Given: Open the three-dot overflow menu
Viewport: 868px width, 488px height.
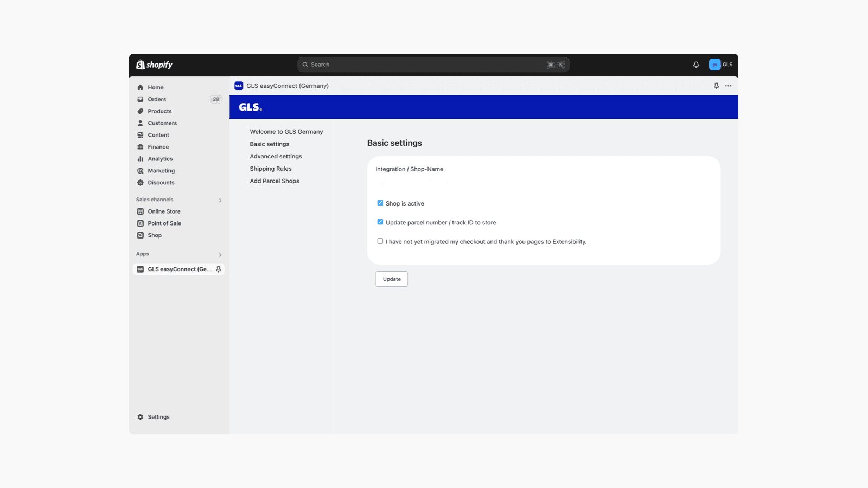Looking at the screenshot, I should tap(729, 86).
